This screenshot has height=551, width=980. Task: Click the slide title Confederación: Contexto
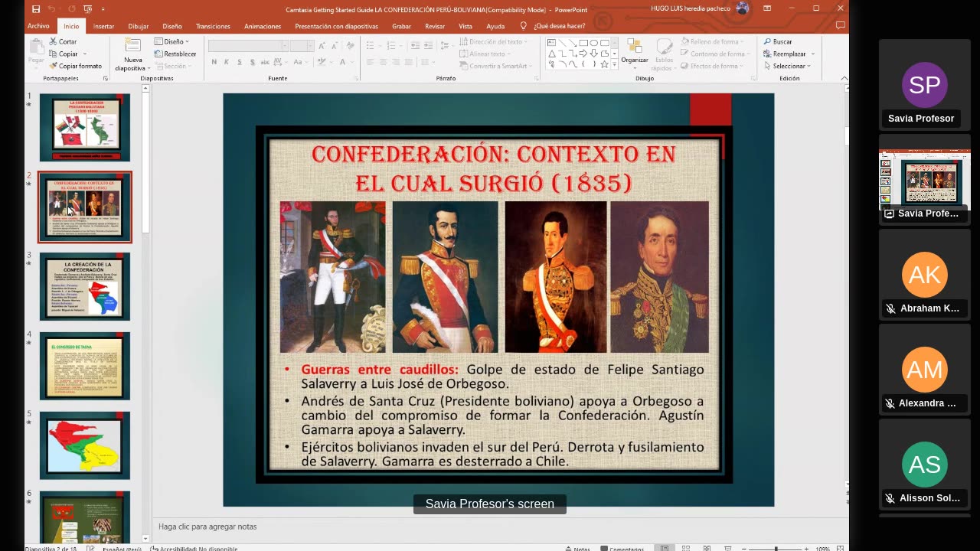click(x=494, y=168)
